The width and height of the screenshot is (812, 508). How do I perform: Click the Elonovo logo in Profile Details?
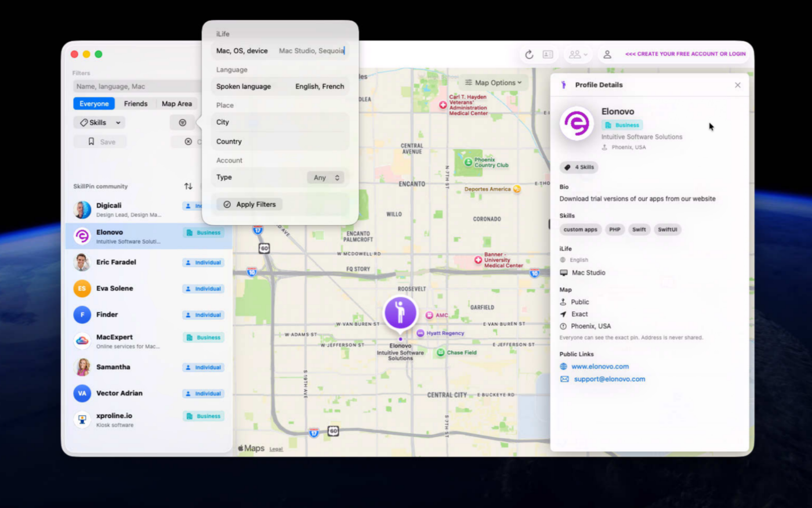(x=577, y=123)
